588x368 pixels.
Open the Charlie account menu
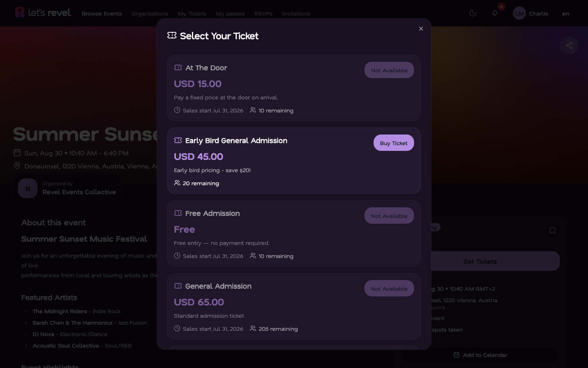(539, 13)
